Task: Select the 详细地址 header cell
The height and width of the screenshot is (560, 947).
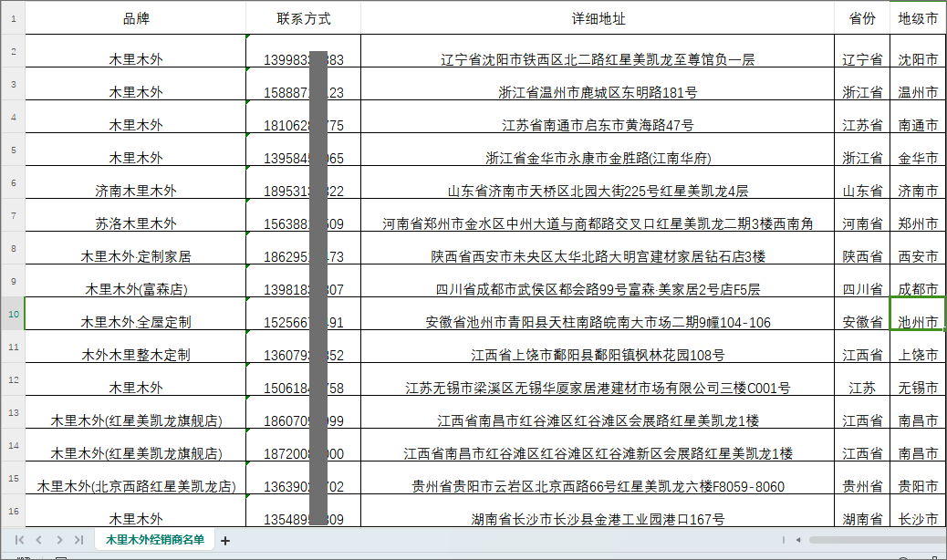Action: coord(598,18)
